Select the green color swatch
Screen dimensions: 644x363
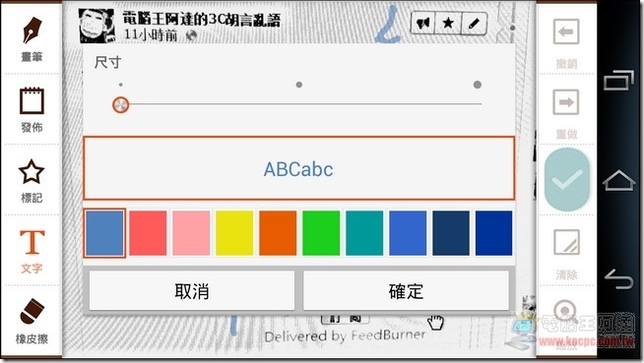coord(321,233)
